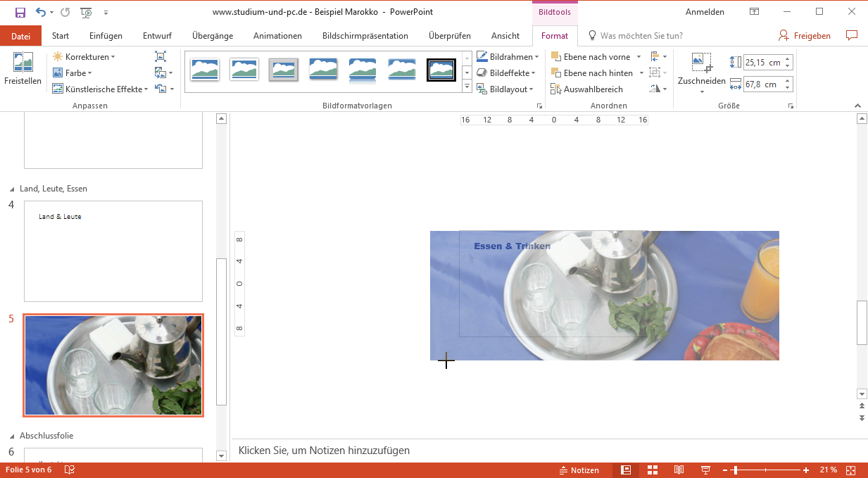Select the black double-frame picture style
Image resolution: width=868 pixels, height=478 pixels.
point(441,70)
